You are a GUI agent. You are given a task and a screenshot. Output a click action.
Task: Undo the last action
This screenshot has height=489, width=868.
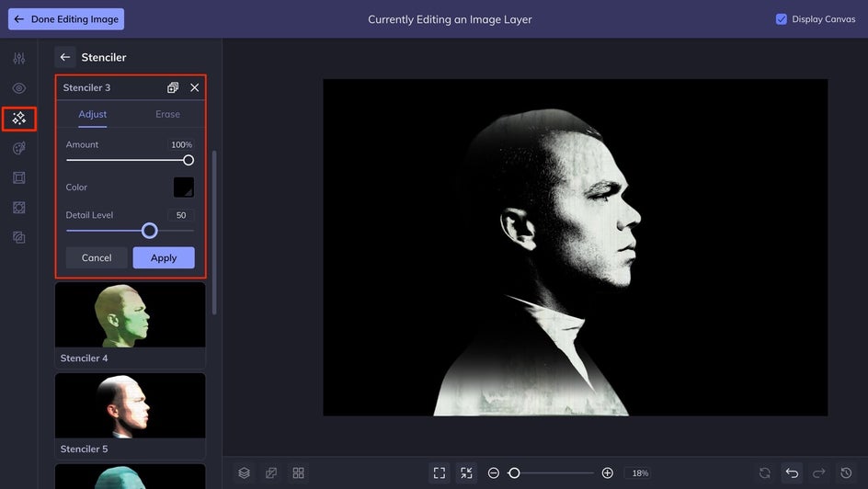tap(792, 473)
